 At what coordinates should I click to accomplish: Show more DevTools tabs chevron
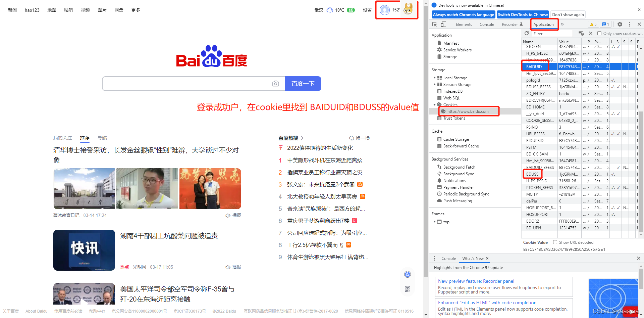point(562,24)
